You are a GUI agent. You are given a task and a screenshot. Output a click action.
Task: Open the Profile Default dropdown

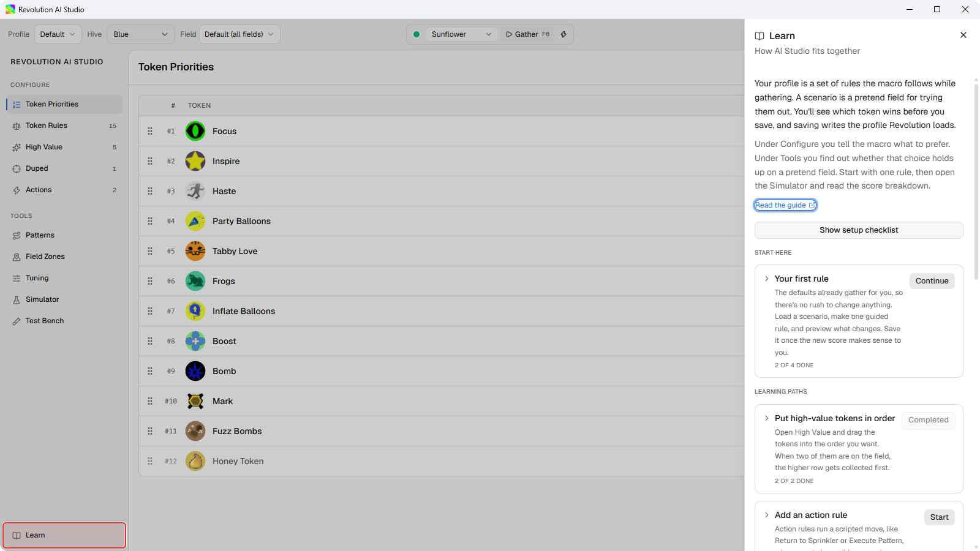[58, 34]
